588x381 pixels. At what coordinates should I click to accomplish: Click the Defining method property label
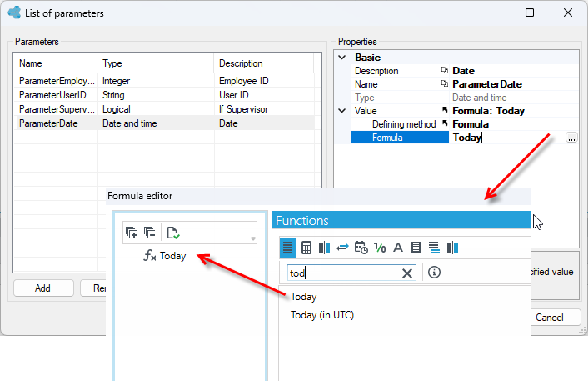404,124
